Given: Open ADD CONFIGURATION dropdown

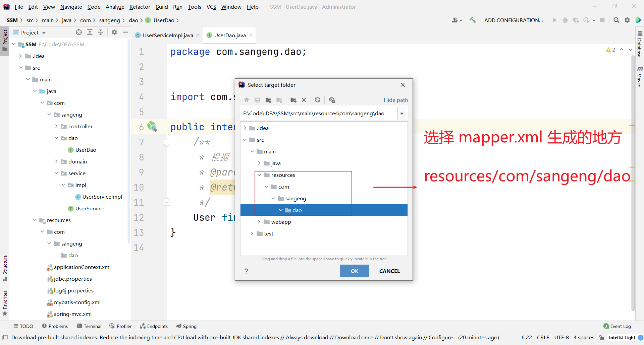Looking at the screenshot, I should [x=513, y=20].
